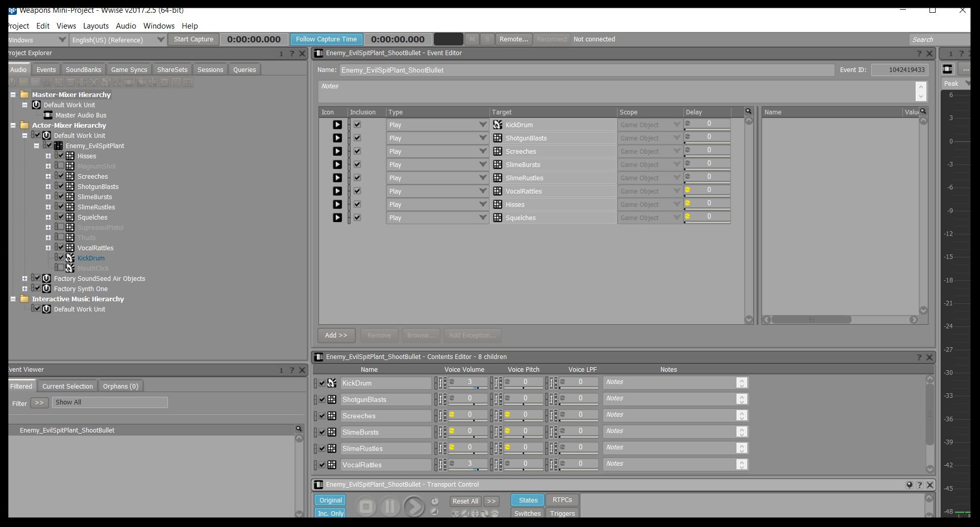Click the Enemy_EvilSpitPlant actor-mixer icon

(x=59, y=146)
